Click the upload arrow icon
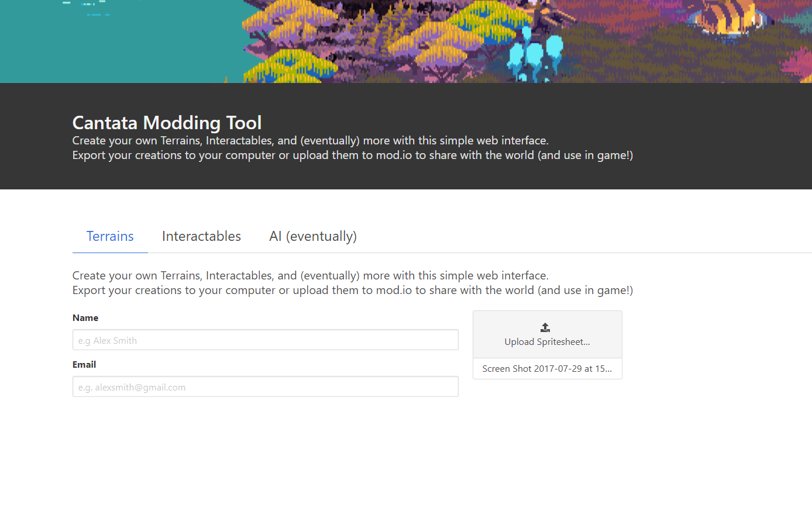This screenshot has width=812, height=508. 545,327
